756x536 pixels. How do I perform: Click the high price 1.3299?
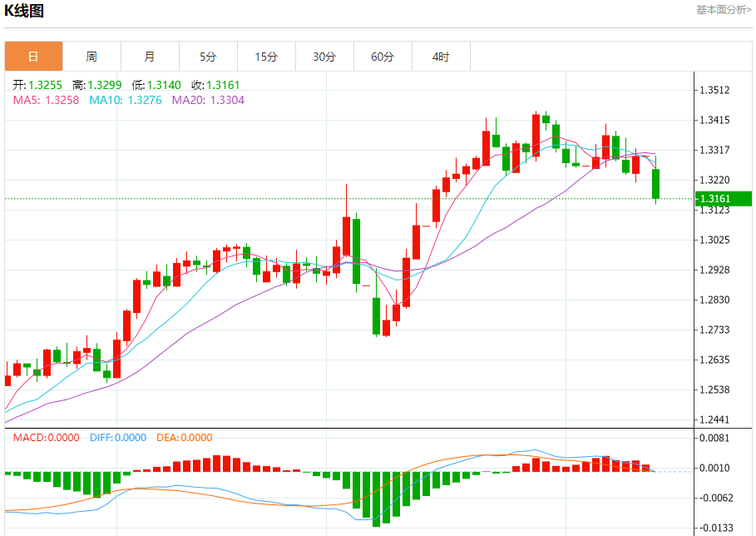click(105, 86)
